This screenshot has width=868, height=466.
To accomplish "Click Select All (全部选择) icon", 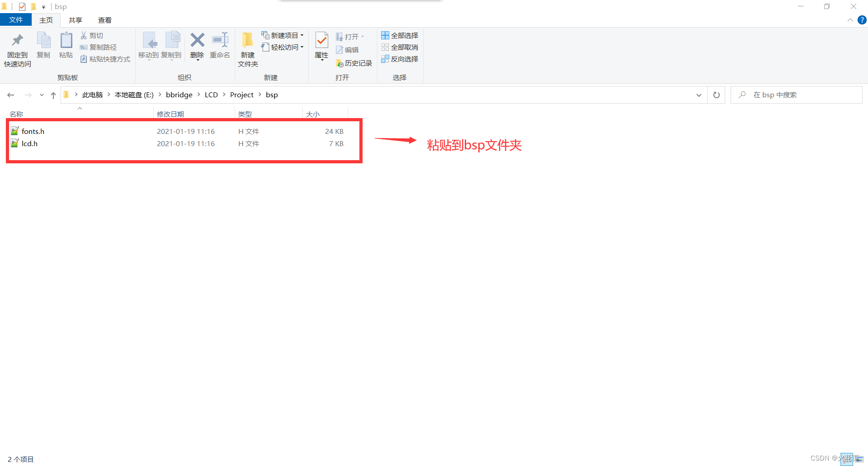I will click(x=385, y=35).
